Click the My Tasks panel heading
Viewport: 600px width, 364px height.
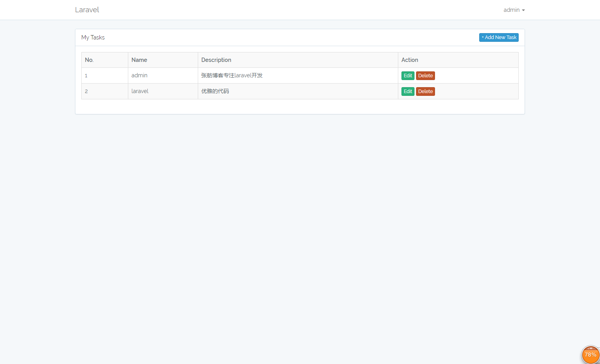(93, 37)
